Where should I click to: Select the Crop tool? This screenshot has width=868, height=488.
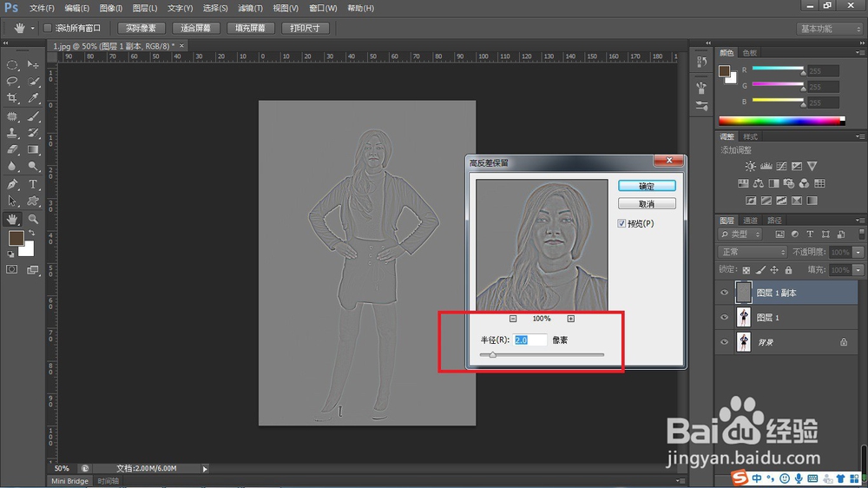12,98
